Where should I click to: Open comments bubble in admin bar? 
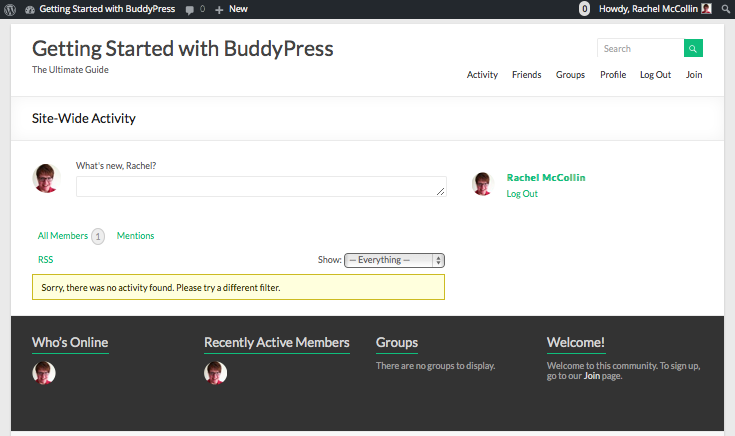pos(190,9)
